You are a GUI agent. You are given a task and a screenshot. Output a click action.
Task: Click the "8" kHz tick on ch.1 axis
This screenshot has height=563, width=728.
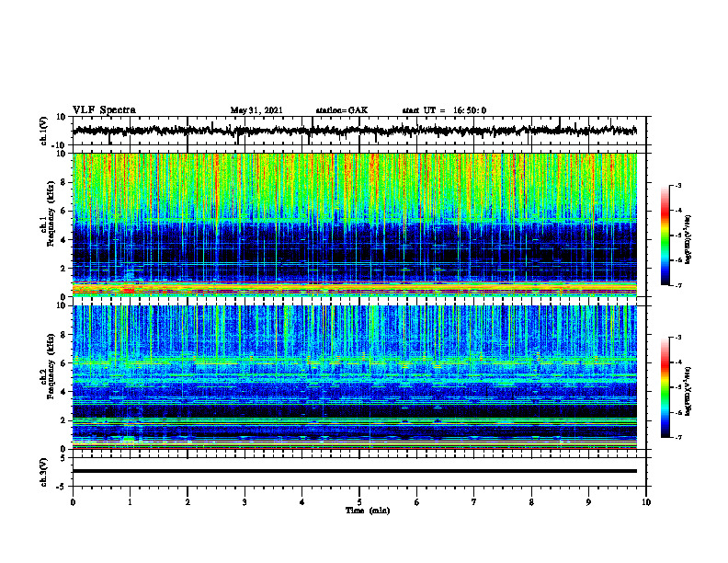tap(63, 182)
